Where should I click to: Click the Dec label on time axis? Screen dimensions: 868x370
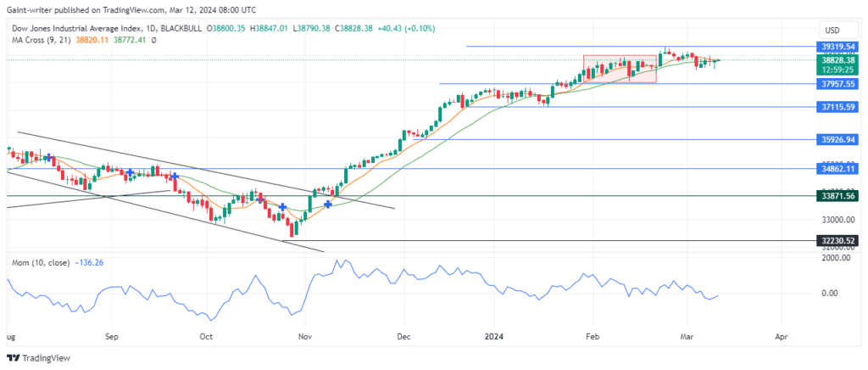404,336
